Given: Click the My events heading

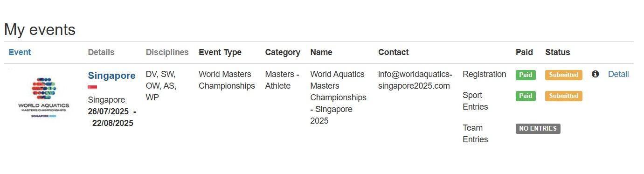Looking at the screenshot, I should (40, 30).
